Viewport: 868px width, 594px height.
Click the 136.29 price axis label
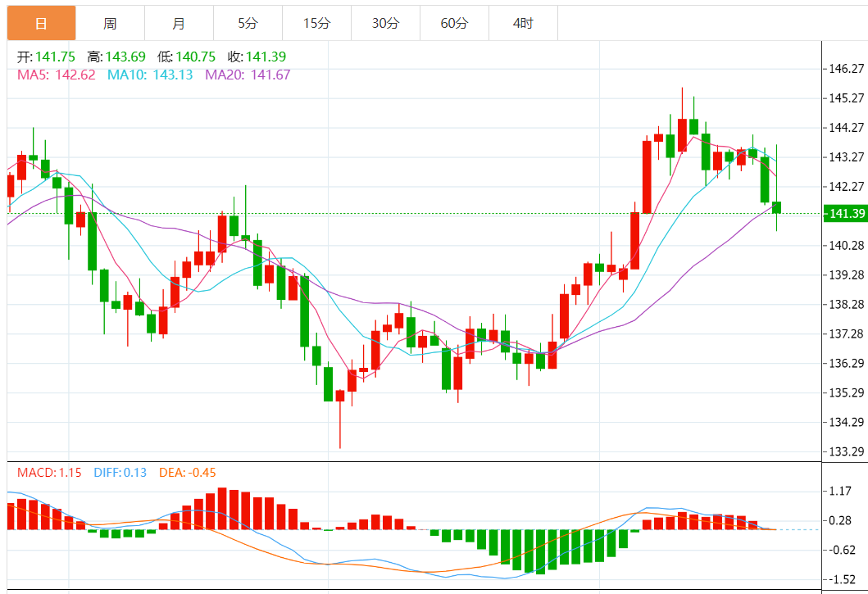click(x=846, y=363)
